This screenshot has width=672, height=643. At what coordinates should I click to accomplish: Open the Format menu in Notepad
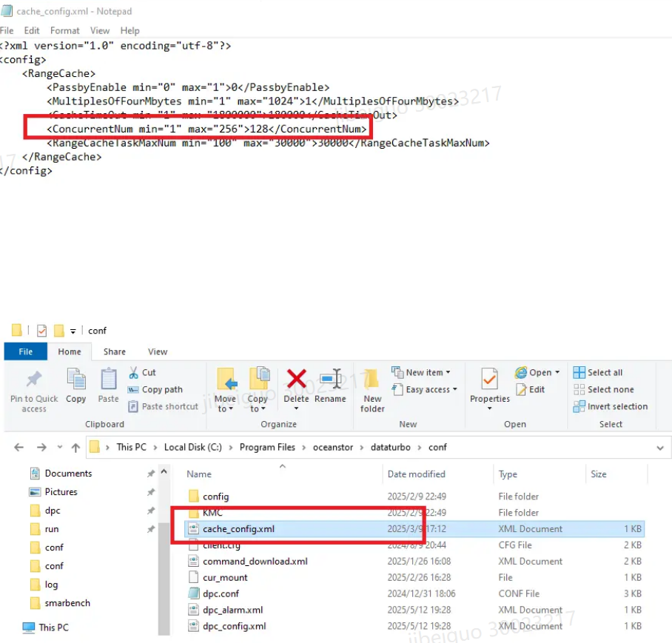64,30
